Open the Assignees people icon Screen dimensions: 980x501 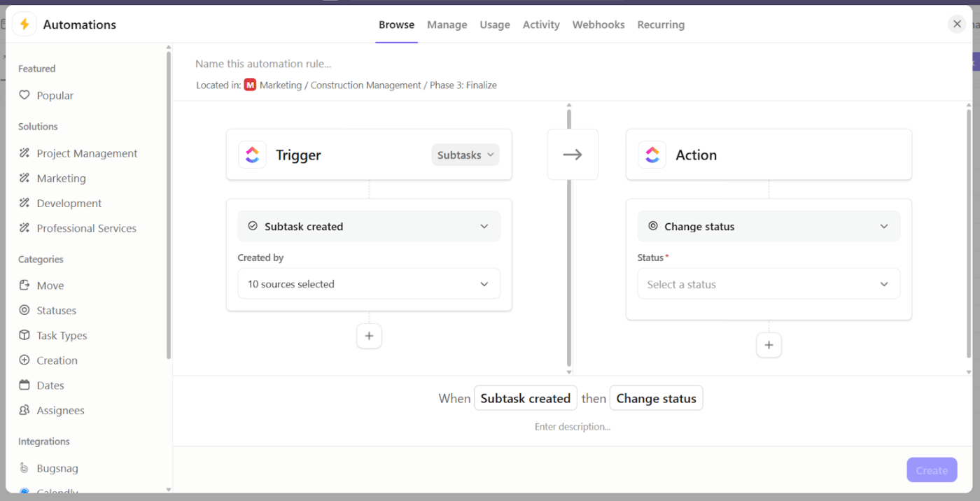24,410
